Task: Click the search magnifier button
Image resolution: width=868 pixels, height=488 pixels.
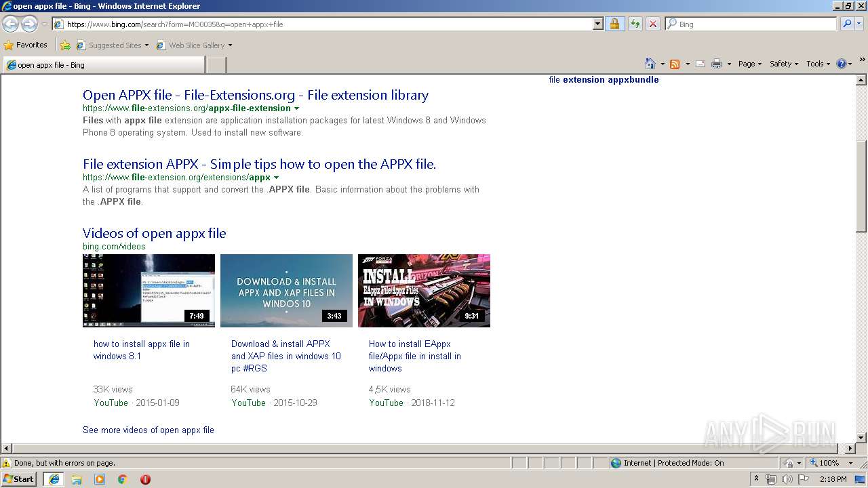Action: (846, 24)
